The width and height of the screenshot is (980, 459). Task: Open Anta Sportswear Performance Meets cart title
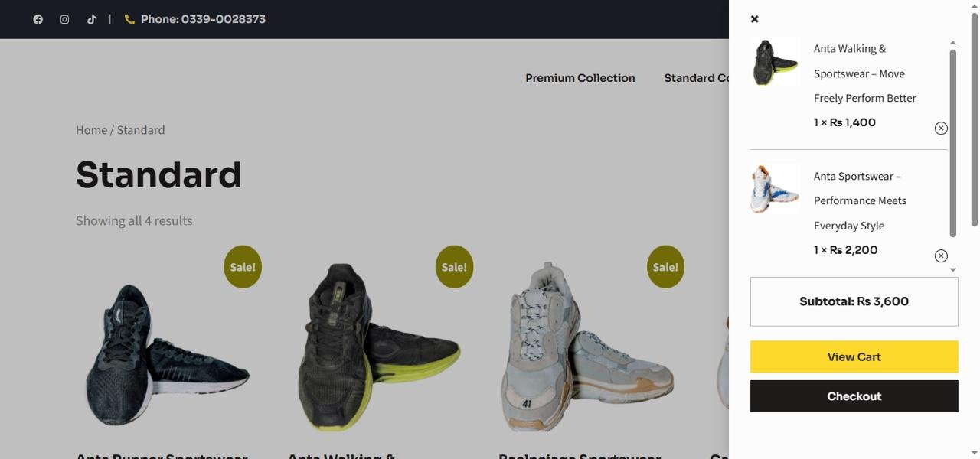tap(860, 200)
